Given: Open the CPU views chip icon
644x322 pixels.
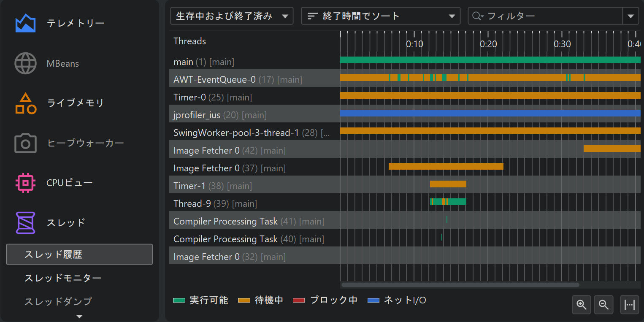Looking at the screenshot, I should (x=25, y=183).
